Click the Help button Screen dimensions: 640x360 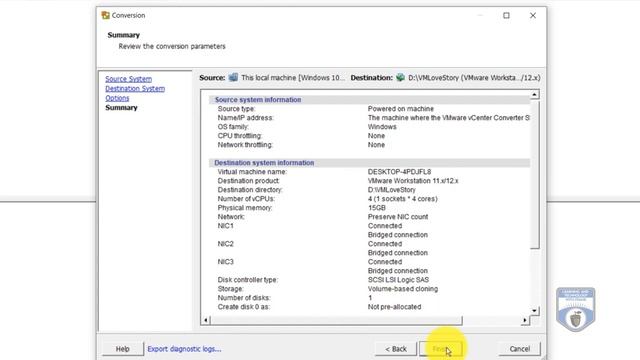122,349
